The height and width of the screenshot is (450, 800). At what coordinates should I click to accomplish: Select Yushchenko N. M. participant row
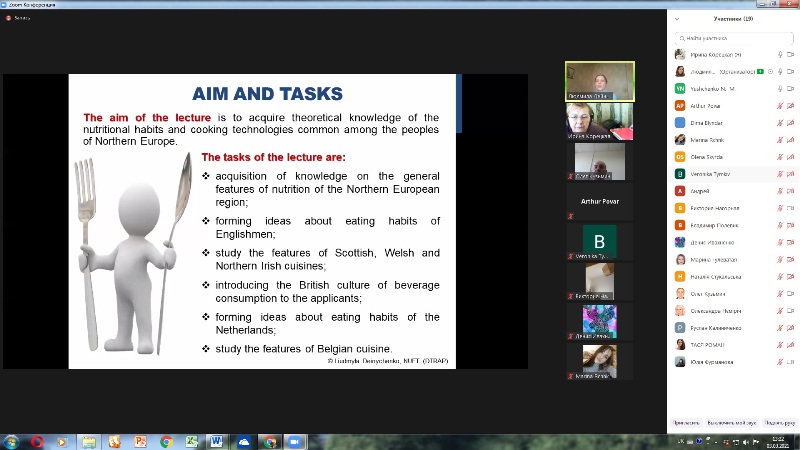pyautogui.click(x=734, y=89)
